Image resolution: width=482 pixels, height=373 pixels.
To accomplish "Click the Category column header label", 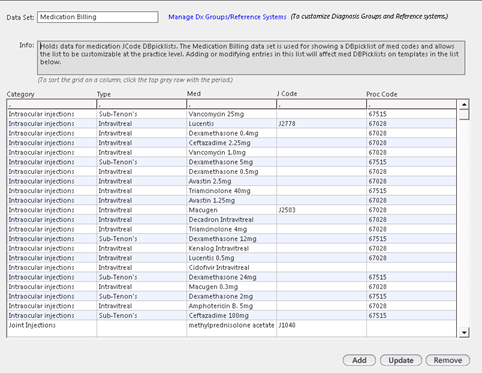I will (21, 94).
